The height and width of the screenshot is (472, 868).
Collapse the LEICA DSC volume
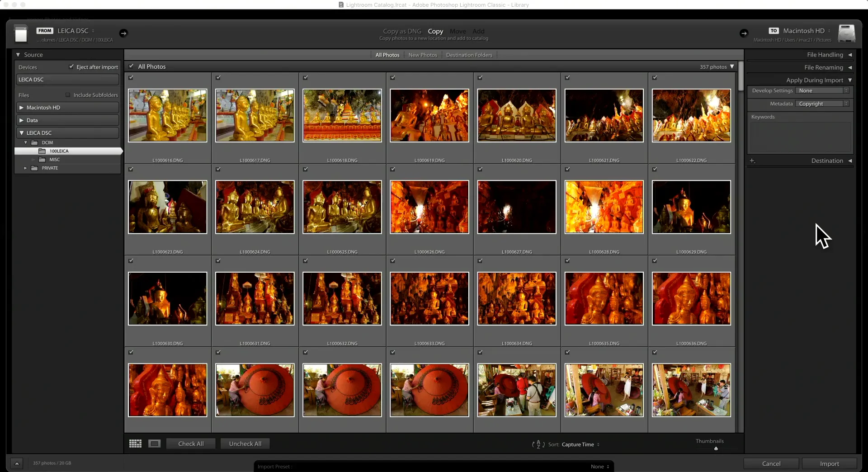[21, 133]
